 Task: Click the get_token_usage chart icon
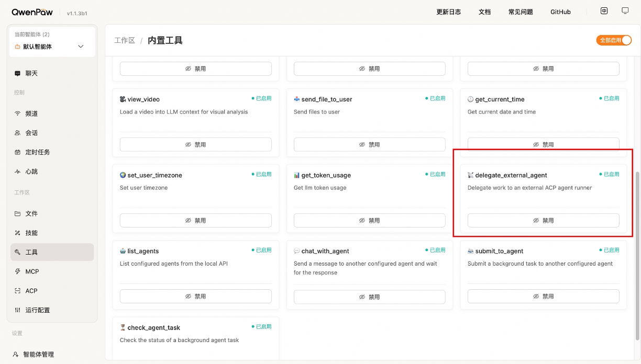297,175
